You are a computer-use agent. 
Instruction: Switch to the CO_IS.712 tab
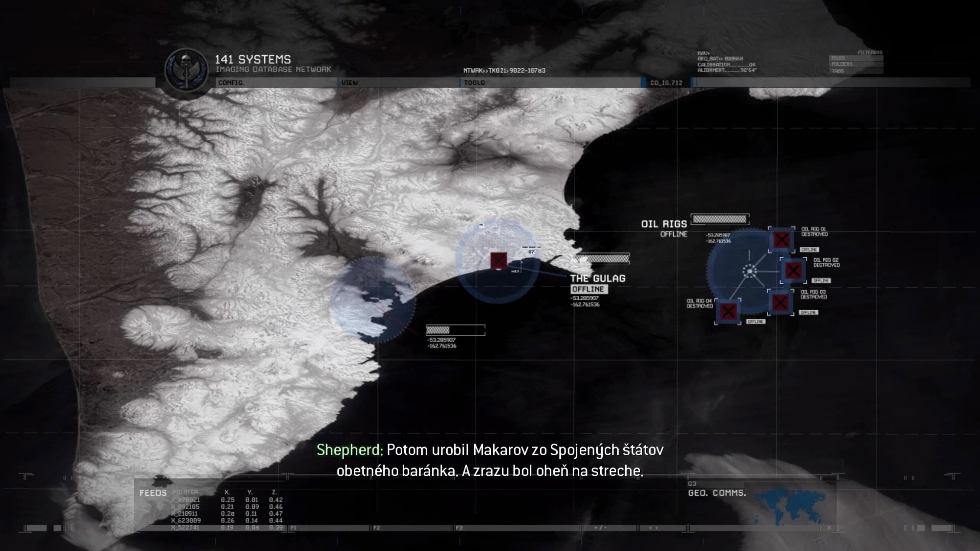point(666,83)
